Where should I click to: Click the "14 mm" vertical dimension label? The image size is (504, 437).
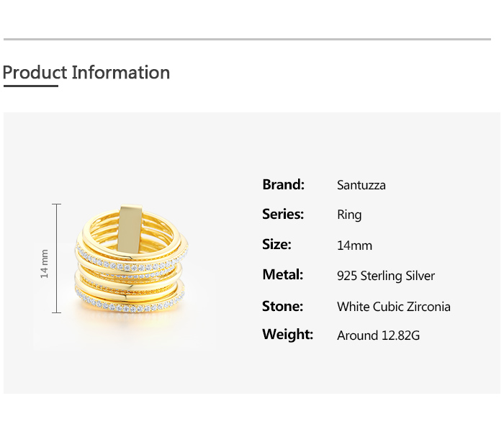click(45, 264)
